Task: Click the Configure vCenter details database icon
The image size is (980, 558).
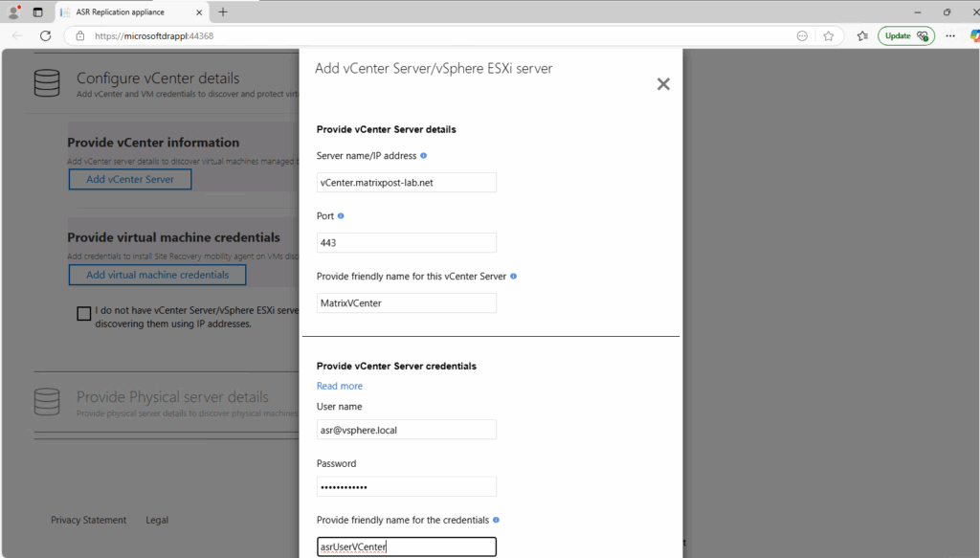Action: (x=47, y=83)
